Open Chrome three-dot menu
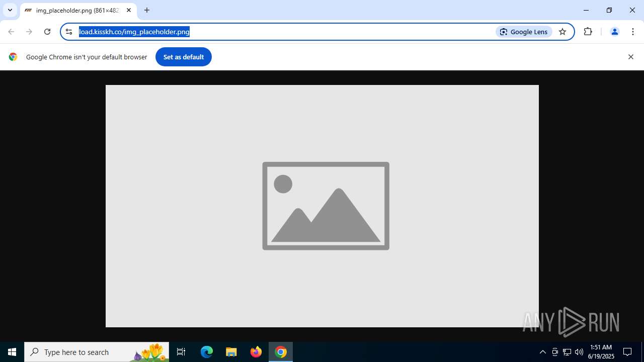 (x=633, y=32)
